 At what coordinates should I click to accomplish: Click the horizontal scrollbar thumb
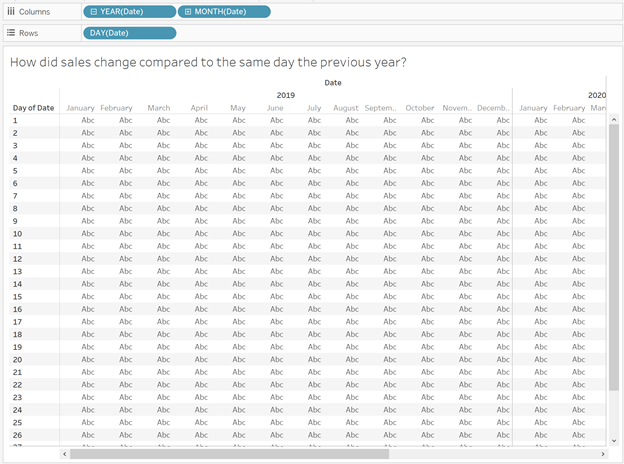230,454
